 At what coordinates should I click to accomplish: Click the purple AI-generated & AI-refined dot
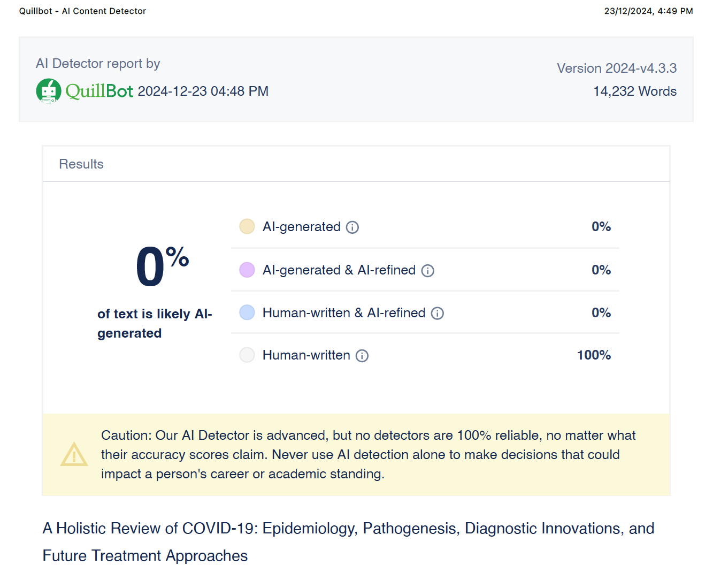(x=247, y=270)
